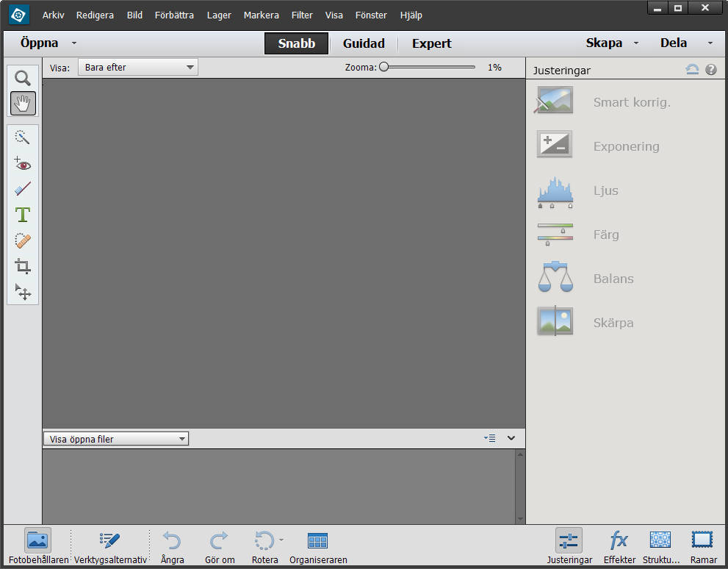Screen dimensions: 728x569
Task: Open the Öppna dropdown arrow
Action: pos(74,43)
